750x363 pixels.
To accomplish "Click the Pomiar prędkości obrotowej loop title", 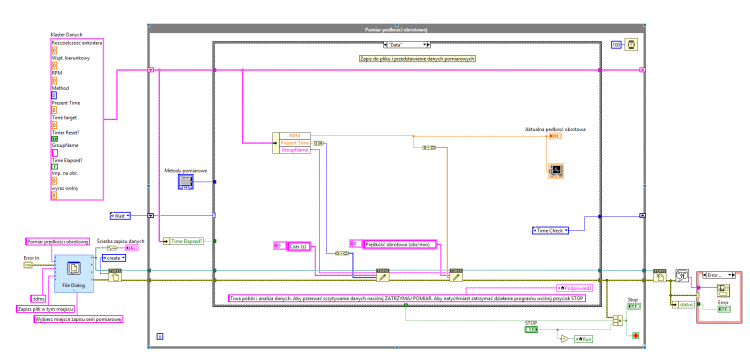I will pyautogui.click(x=396, y=30).
